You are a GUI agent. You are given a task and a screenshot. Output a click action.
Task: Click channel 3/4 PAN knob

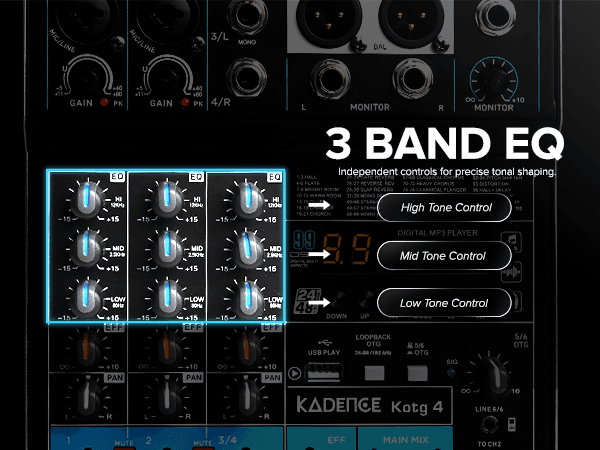247,398
